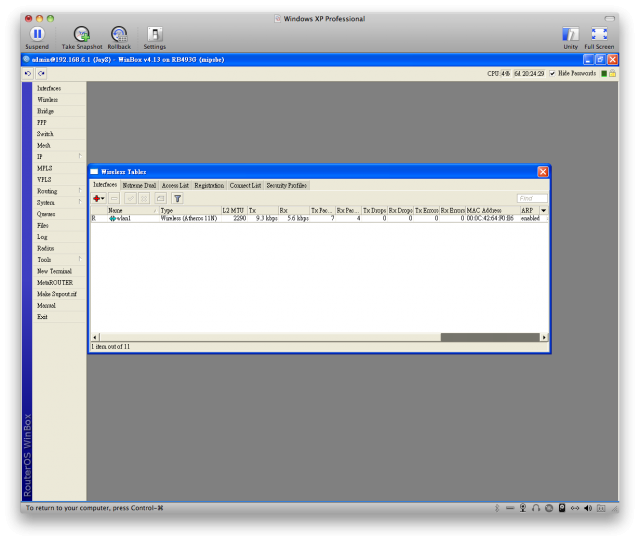The image size is (640, 542).
Task: Open the Radius menu entry
Action: click(45, 248)
